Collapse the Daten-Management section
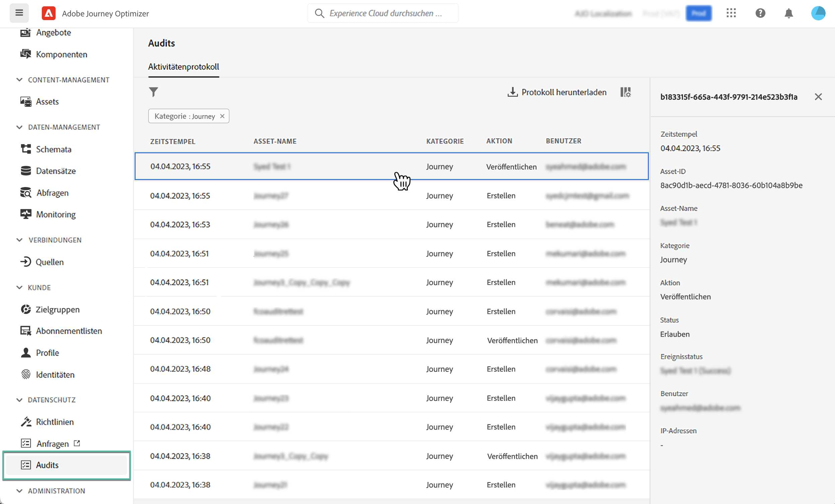 [19, 128]
